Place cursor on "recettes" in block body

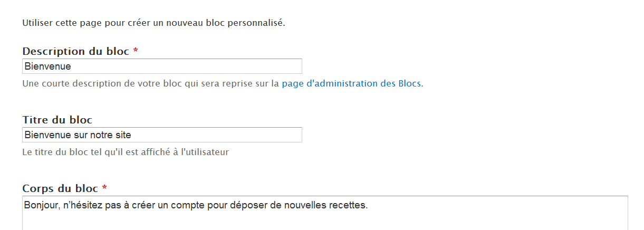click(x=349, y=205)
